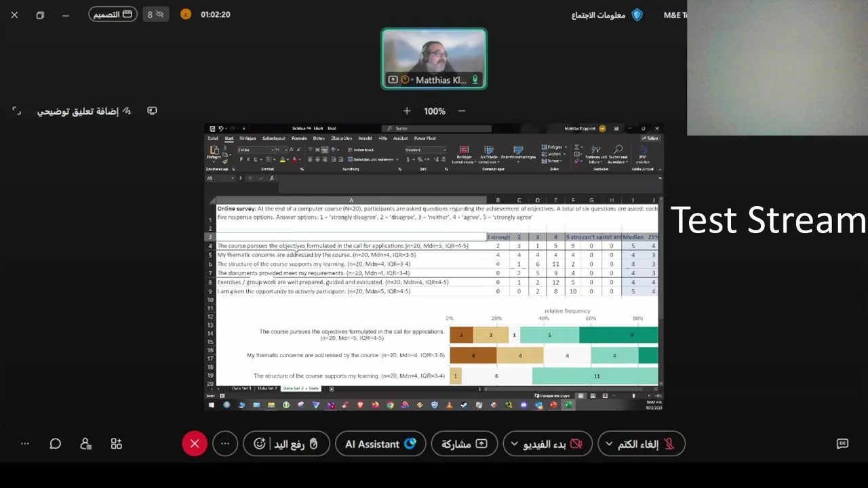Open the far-left bottom ellipsis menu

pos(25,443)
